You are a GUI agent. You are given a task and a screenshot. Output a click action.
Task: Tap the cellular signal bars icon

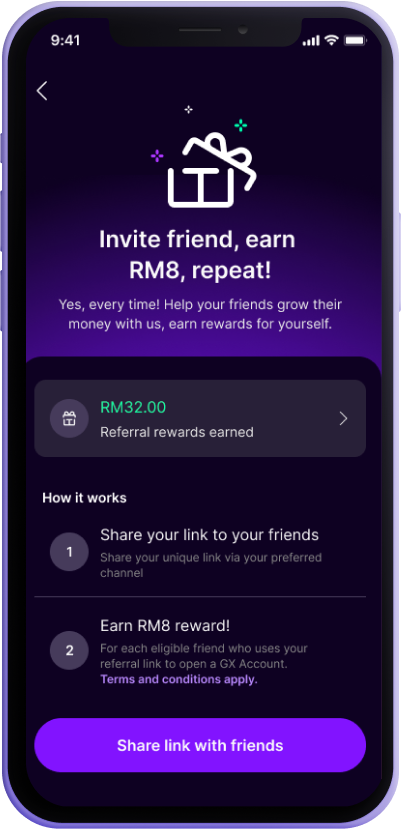(x=312, y=41)
